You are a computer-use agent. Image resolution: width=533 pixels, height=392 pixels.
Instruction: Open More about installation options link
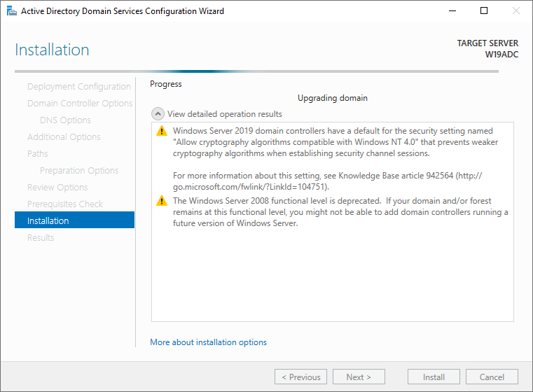pos(209,342)
